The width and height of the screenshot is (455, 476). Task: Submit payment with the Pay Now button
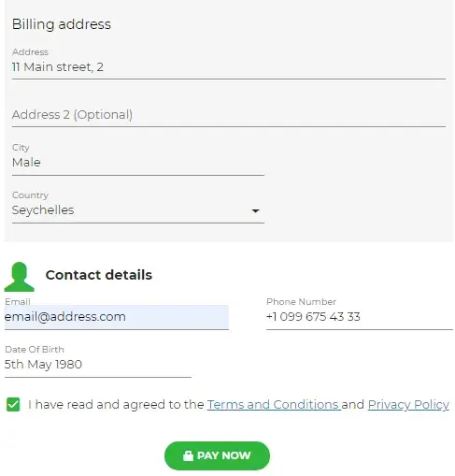[x=217, y=455]
